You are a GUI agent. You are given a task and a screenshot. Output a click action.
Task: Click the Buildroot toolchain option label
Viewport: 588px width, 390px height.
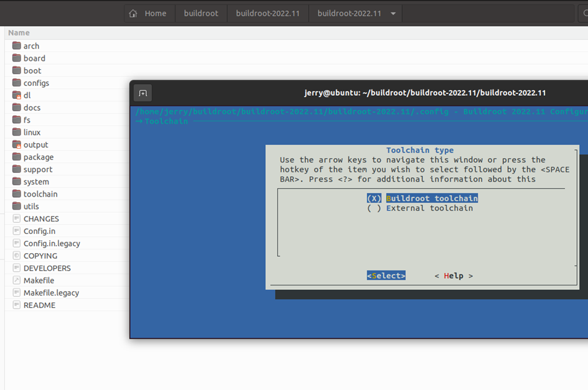click(432, 198)
